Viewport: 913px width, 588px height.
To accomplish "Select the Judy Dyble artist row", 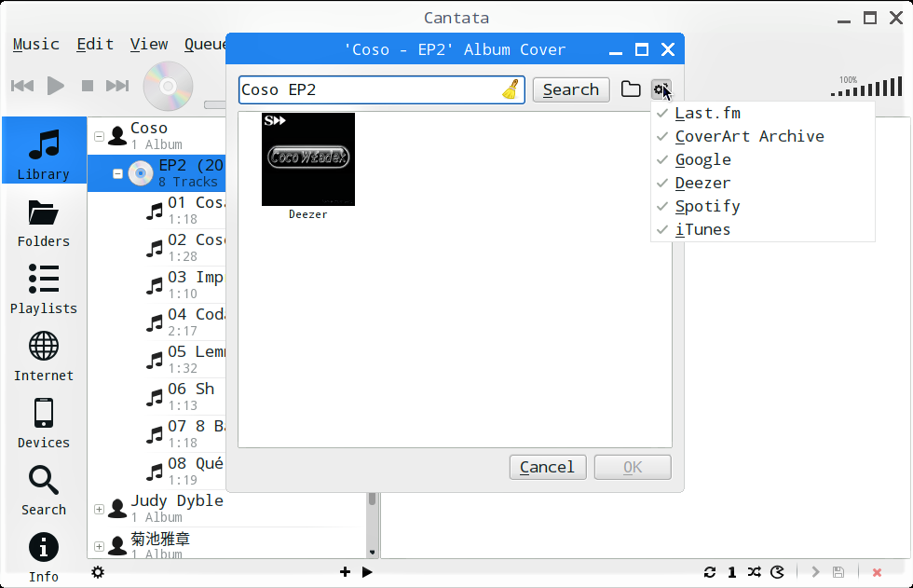I will [x=227, y=509].
